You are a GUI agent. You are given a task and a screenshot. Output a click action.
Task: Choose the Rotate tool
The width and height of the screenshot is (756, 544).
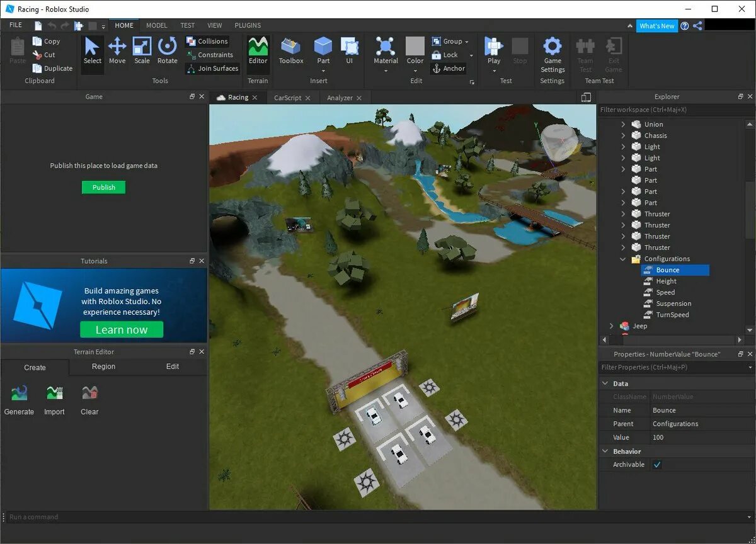pos(167,51)
